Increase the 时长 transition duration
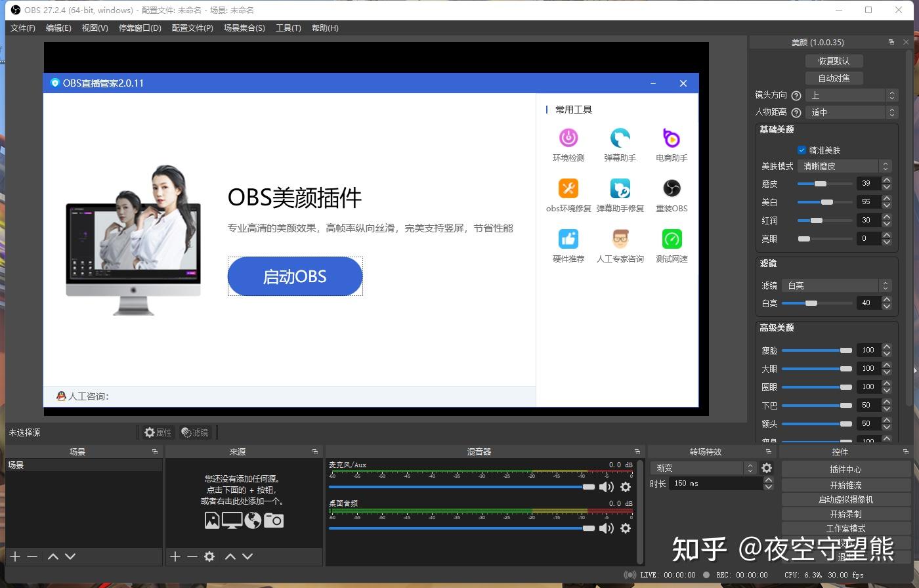The width and height of the screenshot is (919, 588). pos(768,480)
